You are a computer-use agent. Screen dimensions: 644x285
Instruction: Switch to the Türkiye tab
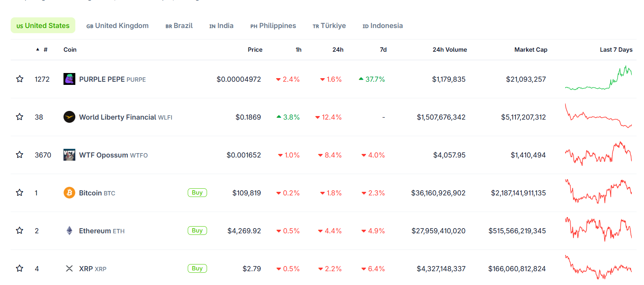tap(329, 26)
